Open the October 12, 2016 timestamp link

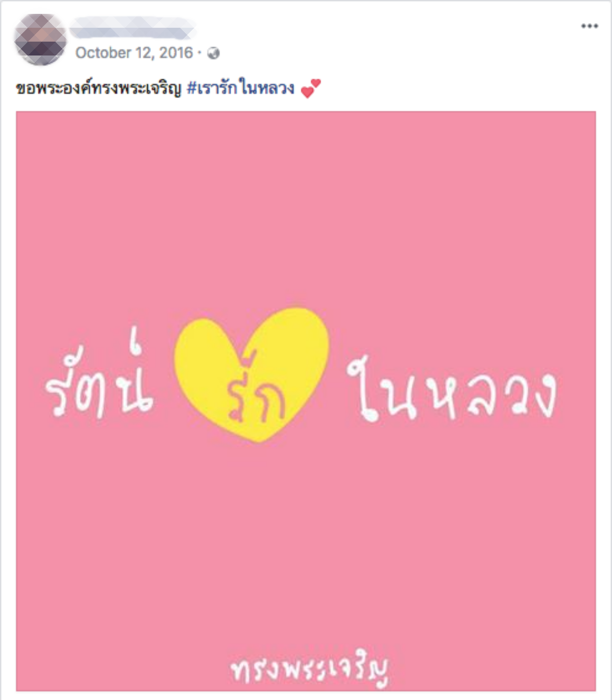134,53
